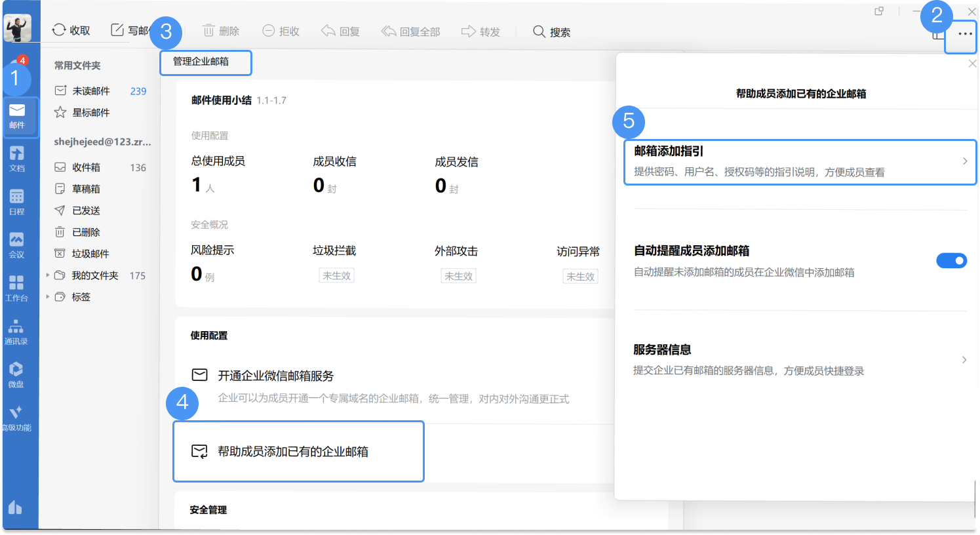Click the 搜索 search button
This screenshot has height=535, width=980.
coord(551,32)
